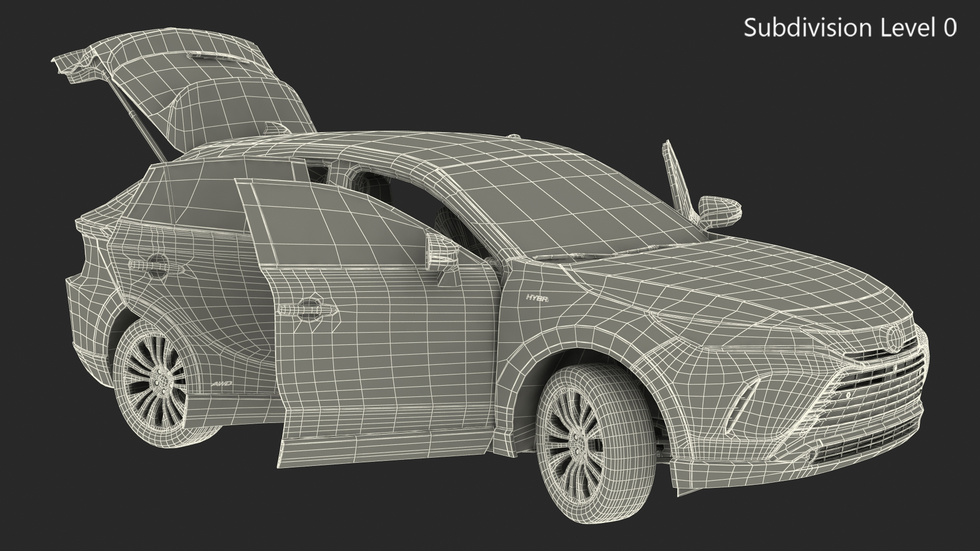
Task: Click the driver side mirror on open door
Action: 442,251
